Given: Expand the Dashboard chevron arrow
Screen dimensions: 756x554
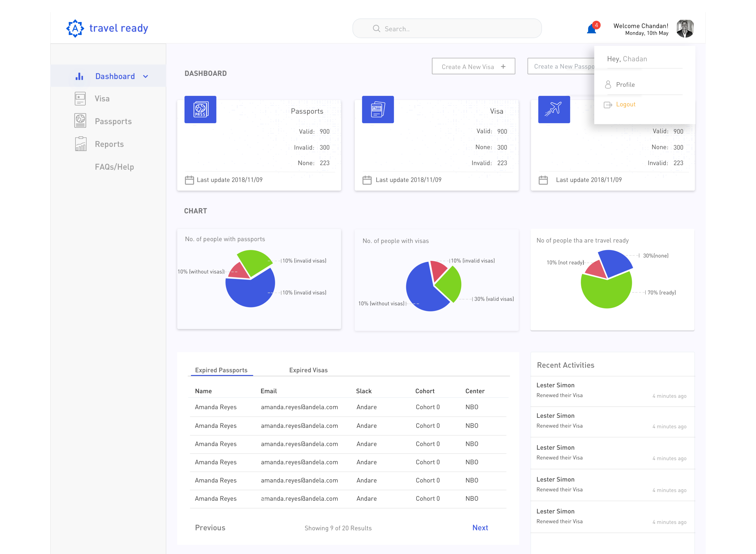Looking at the screenshot, I should 145,76.
